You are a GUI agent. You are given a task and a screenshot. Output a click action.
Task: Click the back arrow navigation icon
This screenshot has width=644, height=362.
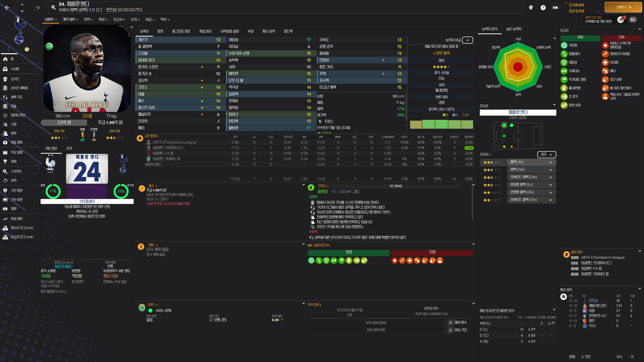(x=7, y=8)
